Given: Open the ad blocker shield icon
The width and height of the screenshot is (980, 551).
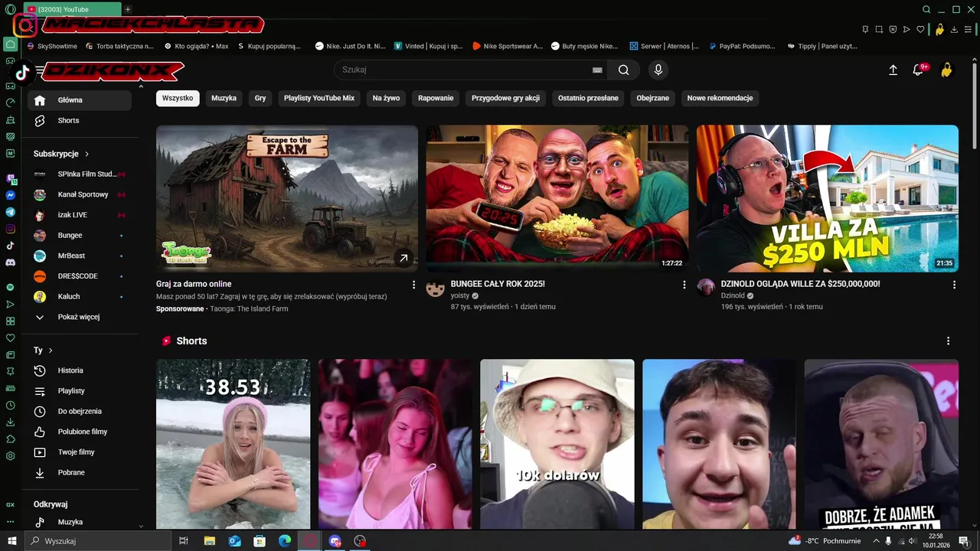Looking at the screenshot, I should 893,29.
